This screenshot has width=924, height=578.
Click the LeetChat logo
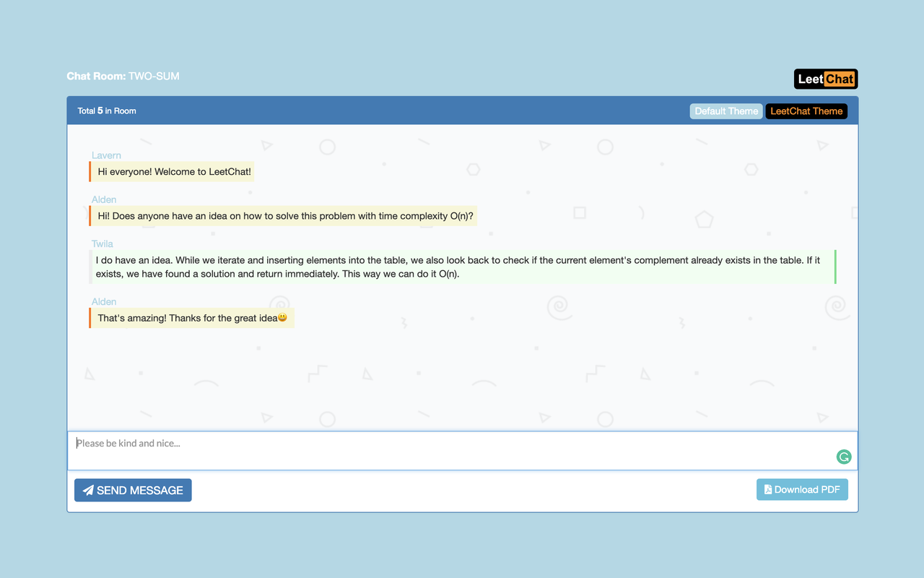click(x=824, y=79)
